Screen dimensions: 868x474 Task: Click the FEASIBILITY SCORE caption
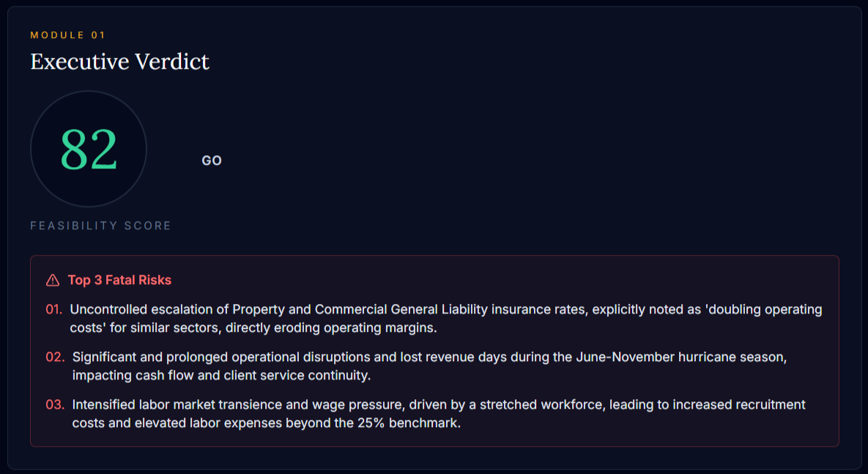101,226
